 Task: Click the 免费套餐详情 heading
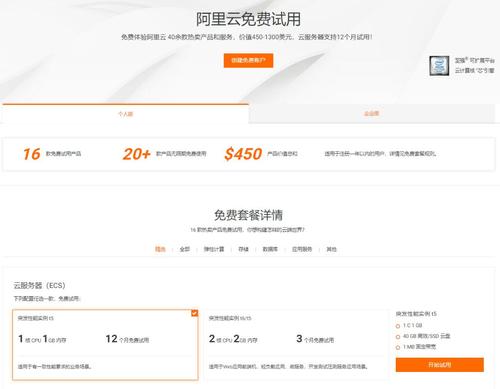pyautogui.click(x=248, y=215)
